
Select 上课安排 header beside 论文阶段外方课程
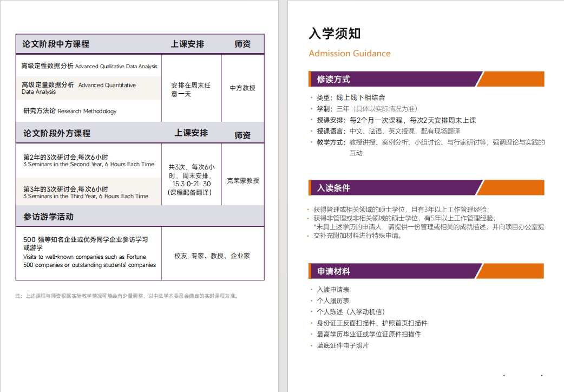tap(192, 133)
